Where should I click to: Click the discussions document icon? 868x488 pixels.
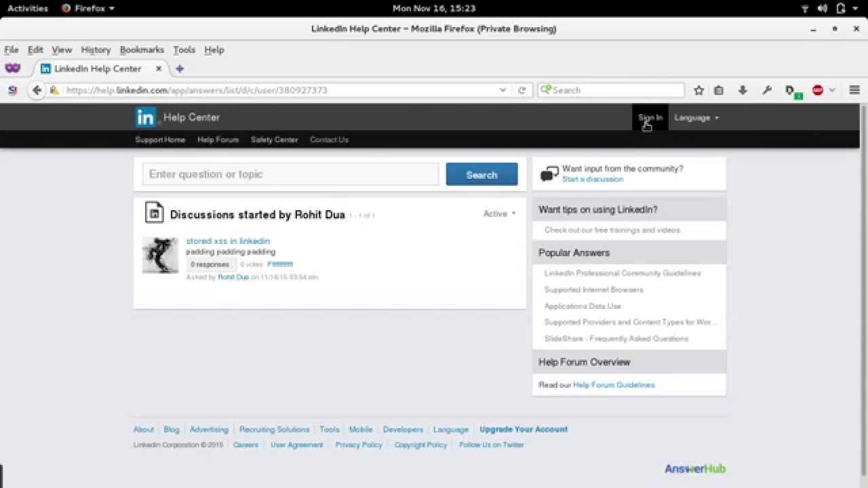[x=154, y=213]
